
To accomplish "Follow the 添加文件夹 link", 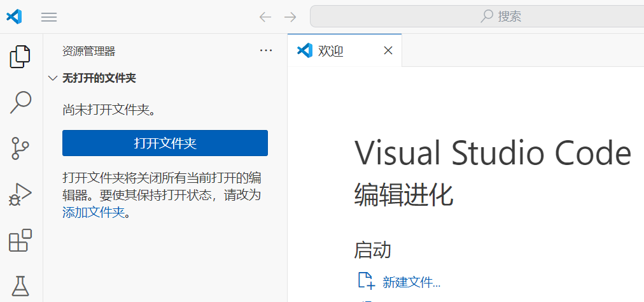I will click(94, 213).
